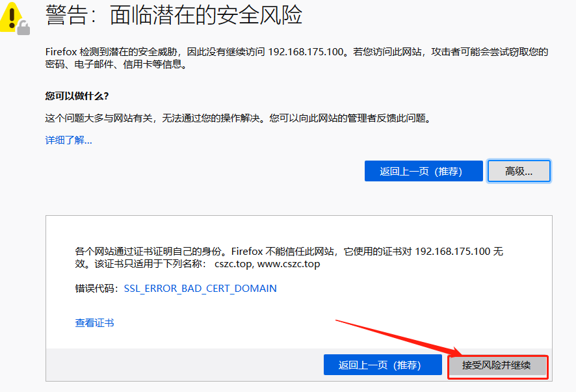Image resolution: width=576 pixels, height=392 pixels.
Task: Click the Firefox 检测到潜在的安全威胁 paragraph
Action: (297, 58)
